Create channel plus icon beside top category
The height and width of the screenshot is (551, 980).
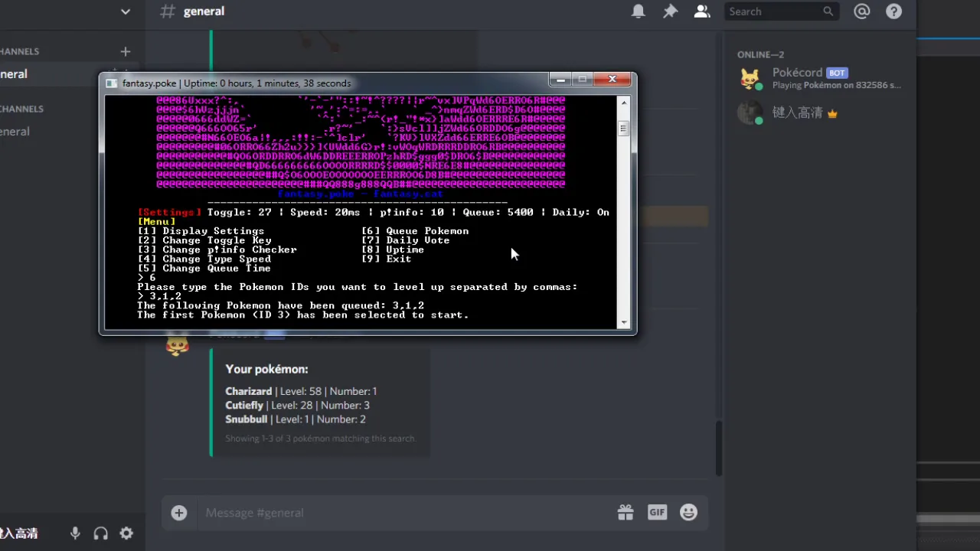[x=126, y=51]
